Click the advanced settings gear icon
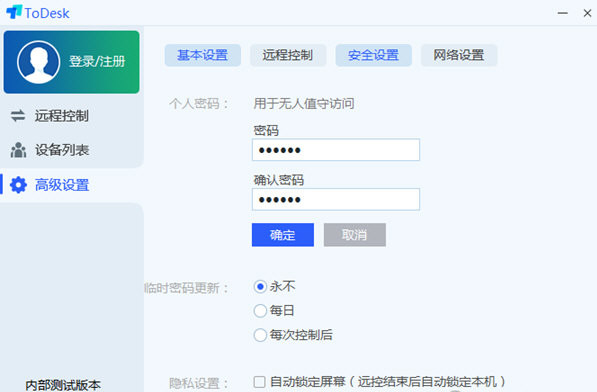Image resolution: width=597 pixels, height=392 pixels. pyautogui.click(x=18, y=185)
